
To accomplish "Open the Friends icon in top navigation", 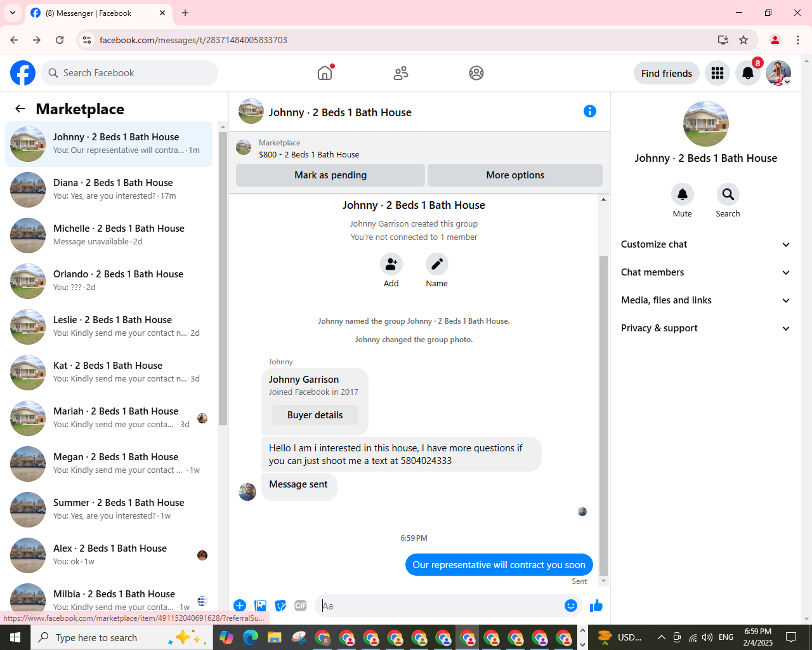I will (401, 73).
